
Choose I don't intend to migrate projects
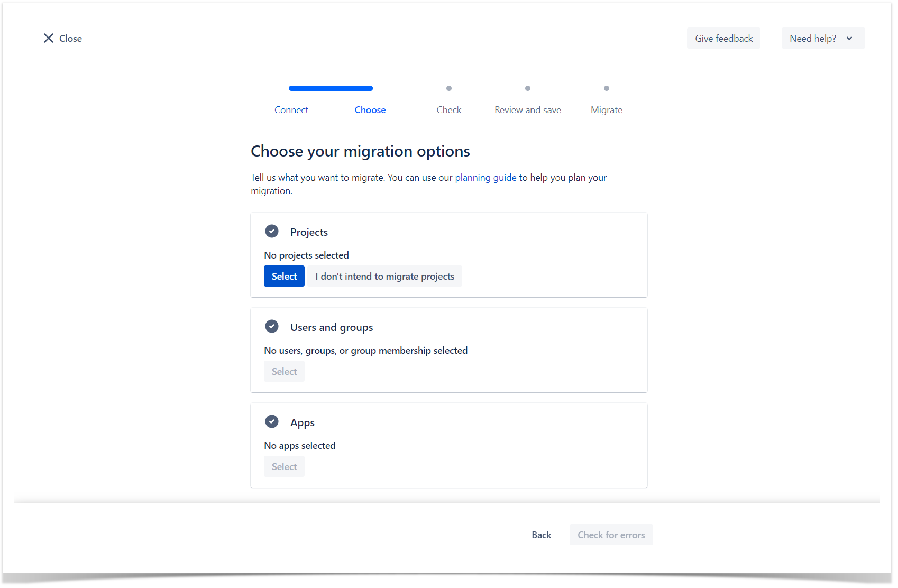pyautogui.click(x=384, y=277)
